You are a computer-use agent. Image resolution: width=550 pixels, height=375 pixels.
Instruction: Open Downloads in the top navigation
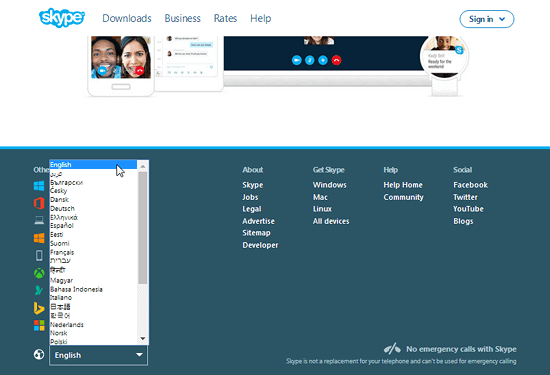127,18
